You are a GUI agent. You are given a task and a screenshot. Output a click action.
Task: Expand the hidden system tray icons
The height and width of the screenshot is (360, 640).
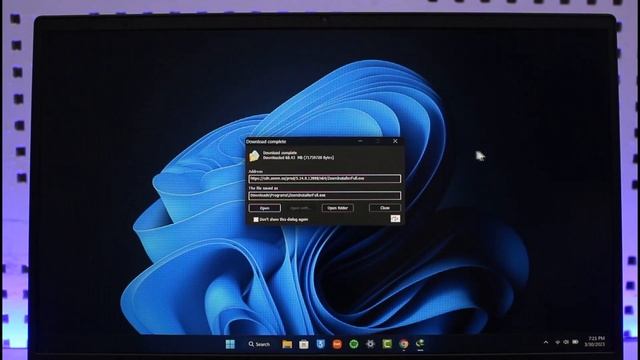(546, 342)
